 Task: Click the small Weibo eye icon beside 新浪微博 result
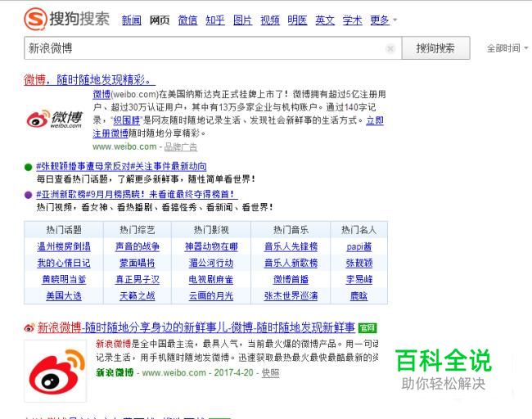pyautogui.click(x=29, y=327)
